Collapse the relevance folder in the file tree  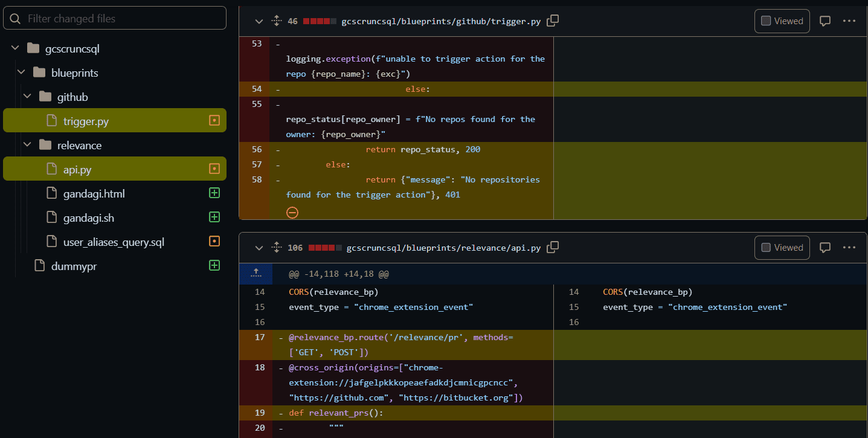tap(27, 144)
